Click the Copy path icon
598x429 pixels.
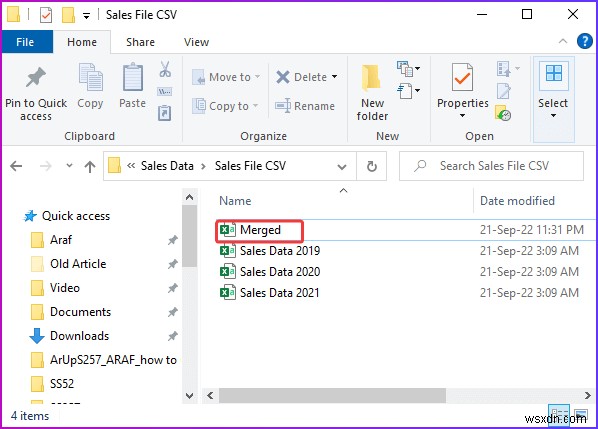pyautogui.click(x=165, y=92)
